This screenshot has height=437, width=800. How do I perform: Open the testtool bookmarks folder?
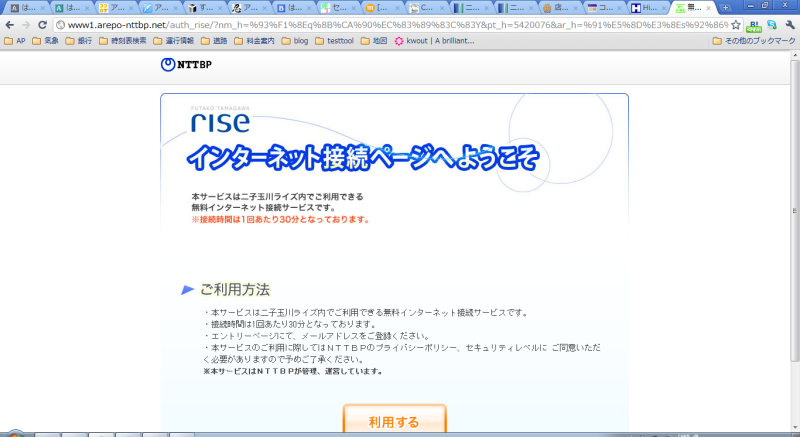335,41
